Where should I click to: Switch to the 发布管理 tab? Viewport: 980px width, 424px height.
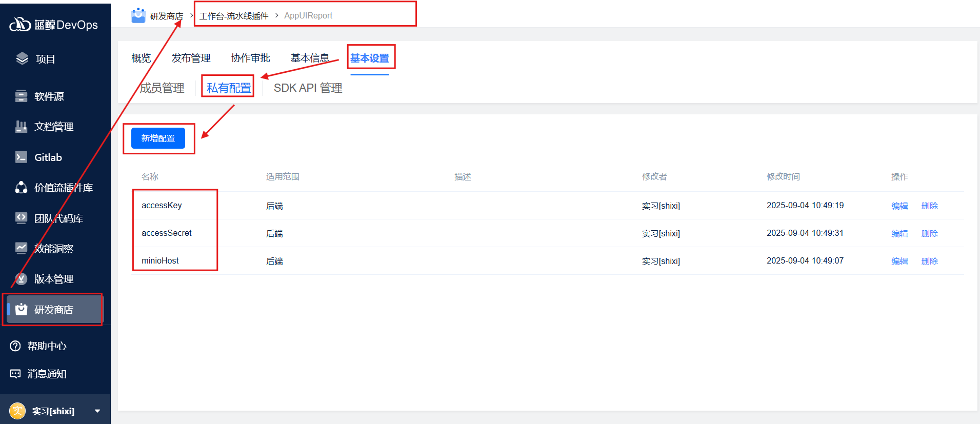[x=191, y=58]
